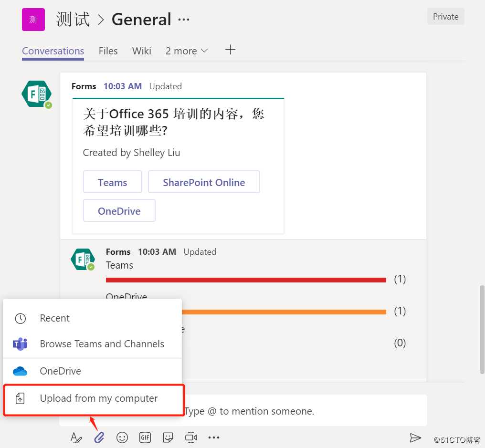This screenshot has height=448, width=485.
Task: Choose OneDrive in attach menu
Action: click(92, 371)
